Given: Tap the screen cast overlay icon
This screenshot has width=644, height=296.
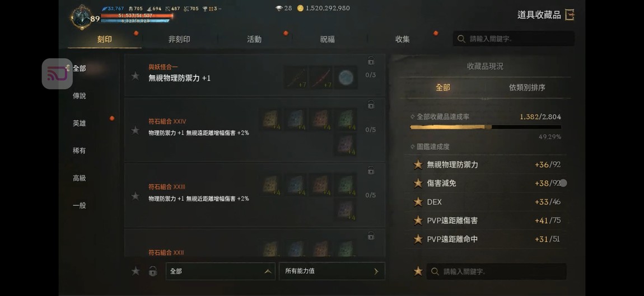Looking at the screenshot, I should 57,74.
